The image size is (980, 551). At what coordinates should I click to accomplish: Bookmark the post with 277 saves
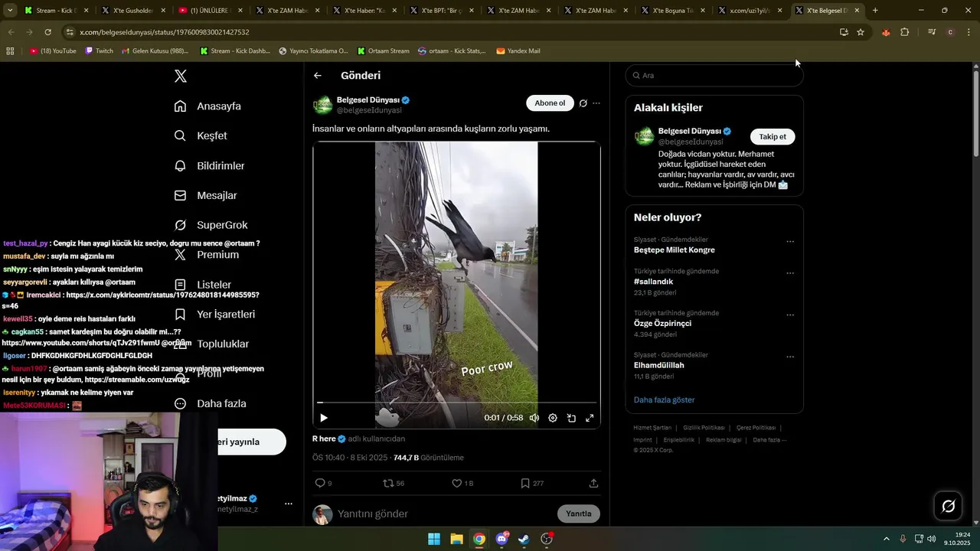pyautogui.click(x=524, y=483)
